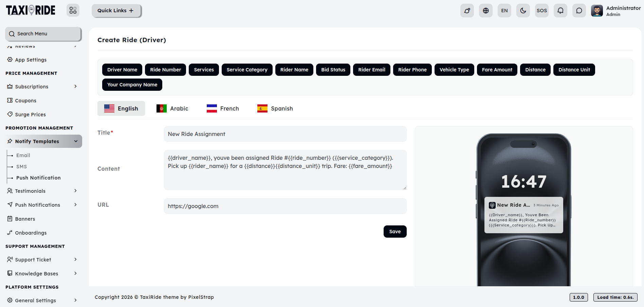Viewport: 644px width, 307px height.
Task: Open the SOS alerts button
Action: [x=542, y=11]
